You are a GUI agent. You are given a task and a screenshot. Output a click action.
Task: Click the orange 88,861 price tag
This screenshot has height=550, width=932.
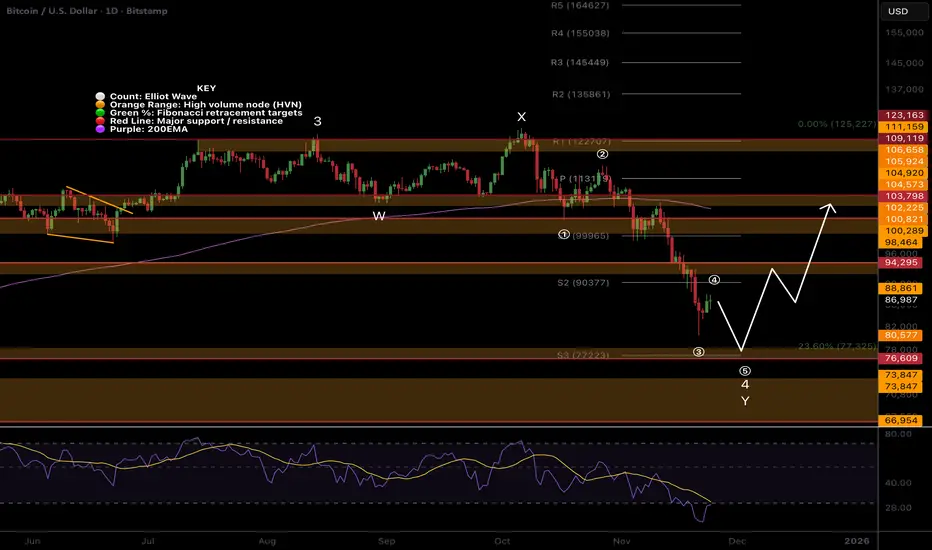click(x=901, y=288)
